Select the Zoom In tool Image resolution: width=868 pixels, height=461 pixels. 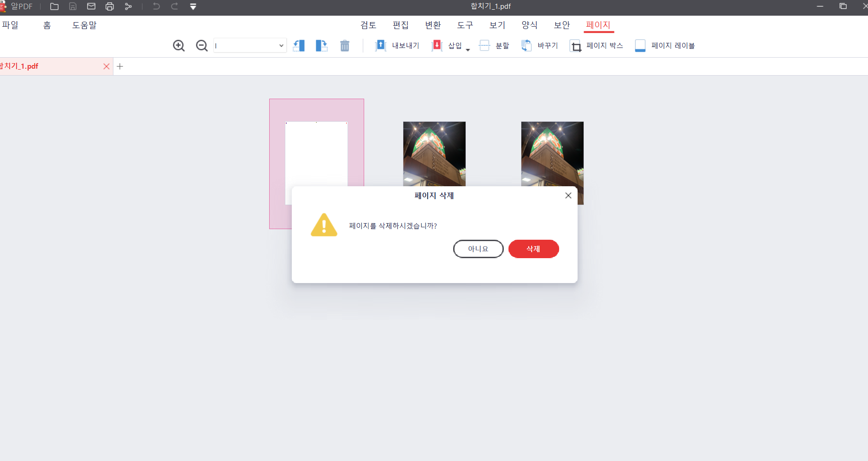tap(178, 45)
